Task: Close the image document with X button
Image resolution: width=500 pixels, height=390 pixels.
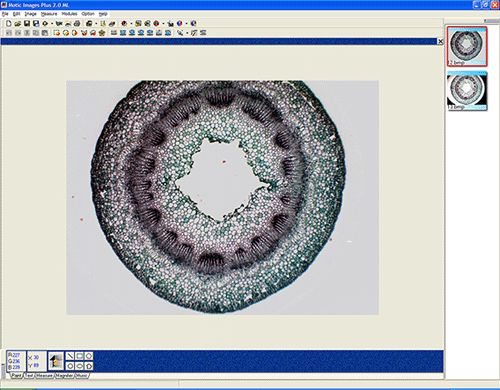Action: (440, 41)
